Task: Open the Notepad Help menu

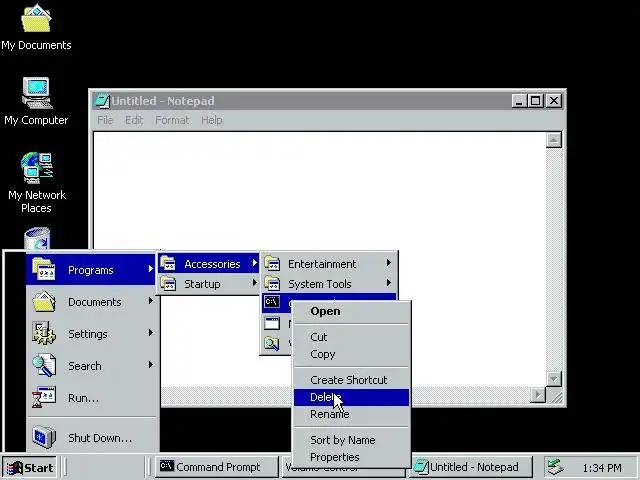Action: pos(211,120)
